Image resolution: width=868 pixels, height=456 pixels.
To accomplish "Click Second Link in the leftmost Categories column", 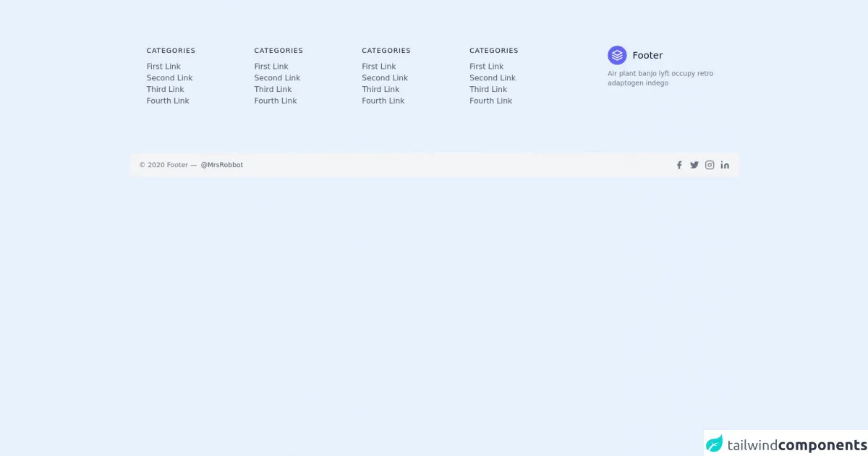I will [169, 78].
